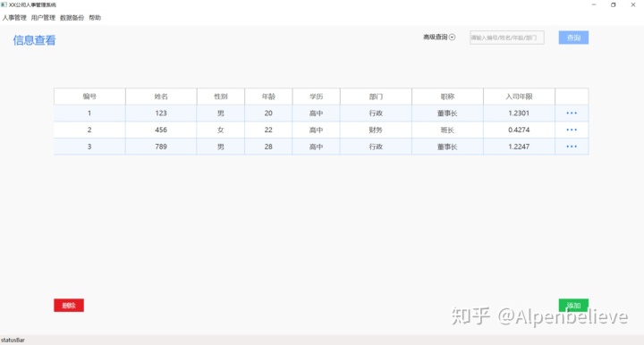This screenshot has width=644, height=345.
Task: Select the 财务 department cell
Action: 376,130
